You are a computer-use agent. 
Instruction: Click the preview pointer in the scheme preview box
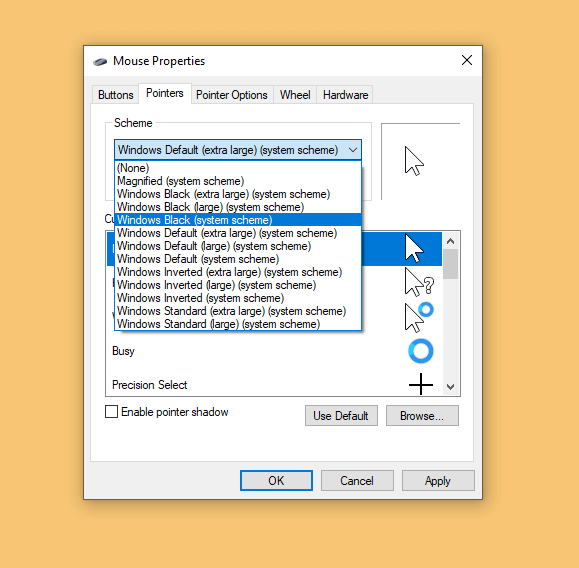coord(414,161)
